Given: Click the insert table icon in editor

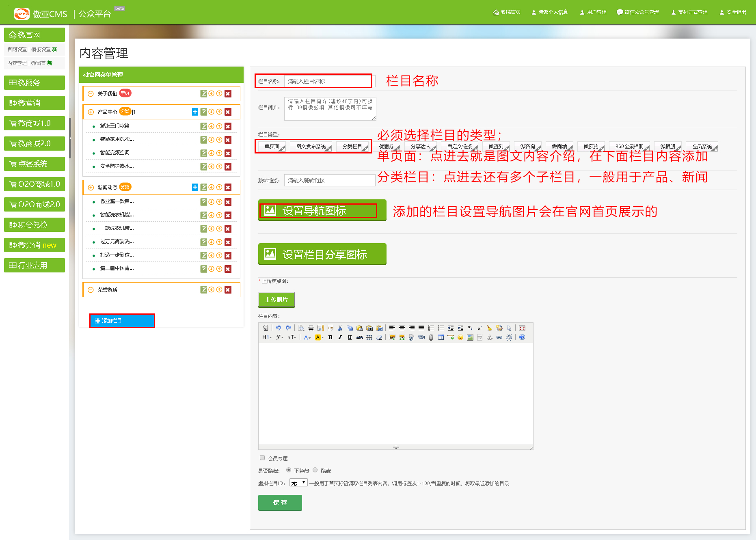Looking at the screenshot, I should point(441,337).
